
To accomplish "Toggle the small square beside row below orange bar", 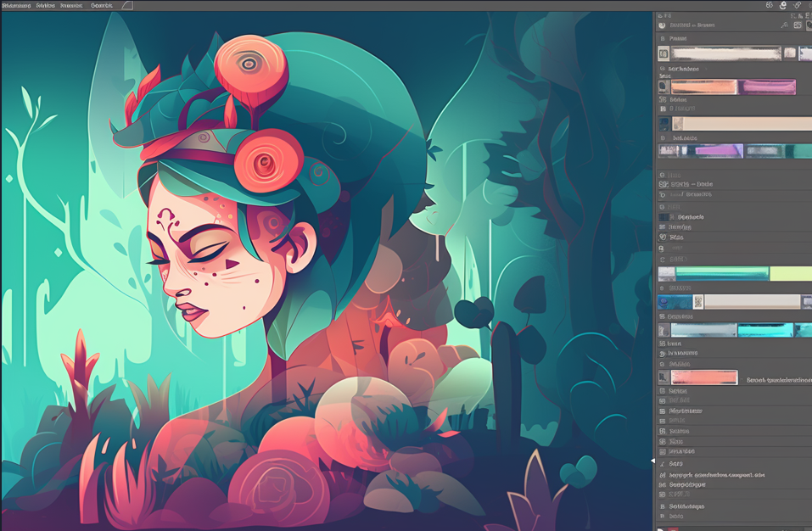I will pyautogui.click(x=663, y=99).
